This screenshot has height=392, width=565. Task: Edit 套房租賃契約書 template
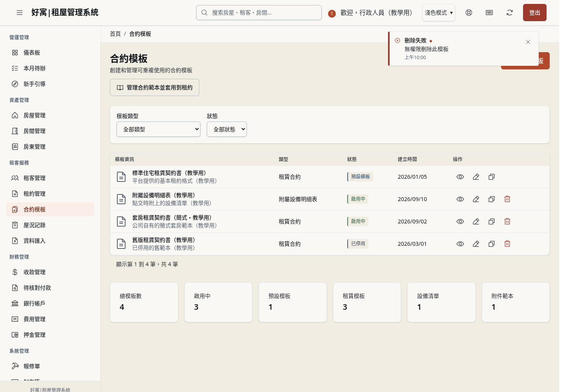pyautogui.click(x=476, y=221)
